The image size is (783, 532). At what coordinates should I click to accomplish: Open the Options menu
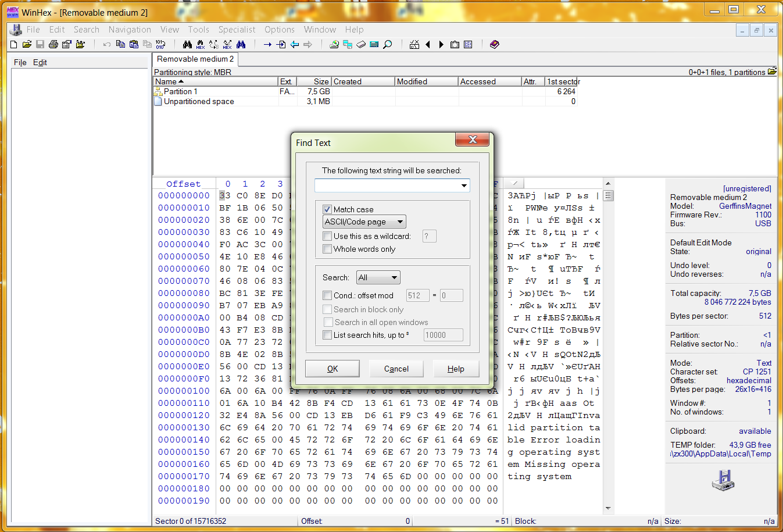[280, 29]
